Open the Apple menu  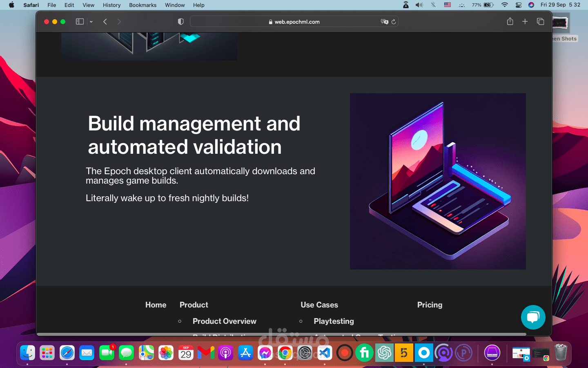(11, 5)
